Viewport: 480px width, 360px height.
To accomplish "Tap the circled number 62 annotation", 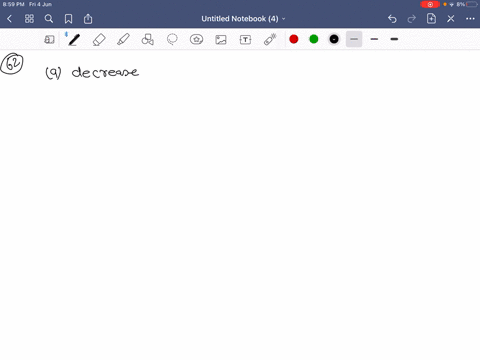I will [x=12, y=64].
